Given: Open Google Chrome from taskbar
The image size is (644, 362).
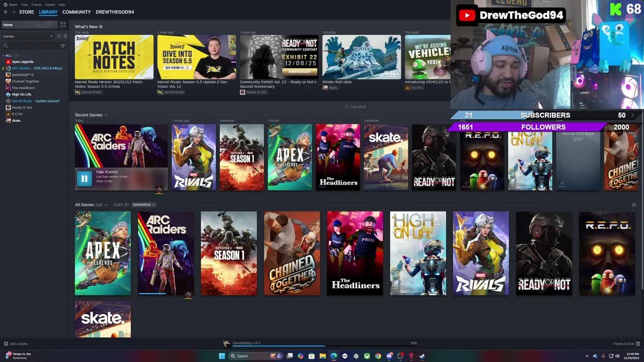Looking at the screenshot, I should pyautogui.click(x=378, y=356).
